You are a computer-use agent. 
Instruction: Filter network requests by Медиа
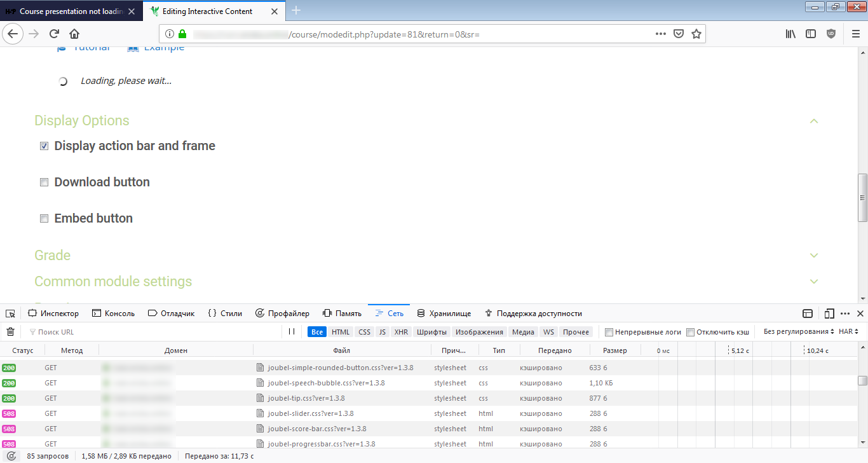coord(523,332)
